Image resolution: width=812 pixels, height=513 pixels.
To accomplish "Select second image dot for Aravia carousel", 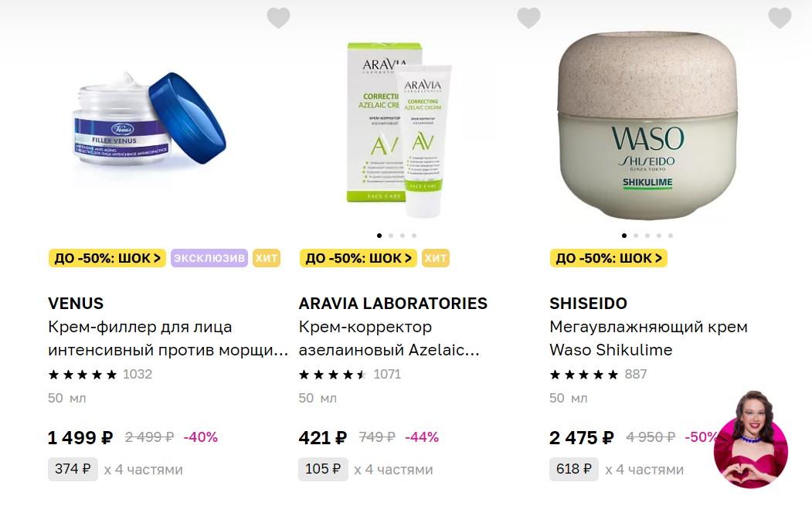I will click(x=391, y=236).
